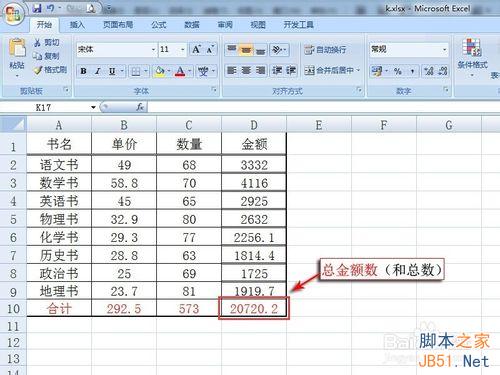500x375 pixels.
Task: Apply the yellow fill color bucket
Action: pyautogui.click(x=160, y=71)
